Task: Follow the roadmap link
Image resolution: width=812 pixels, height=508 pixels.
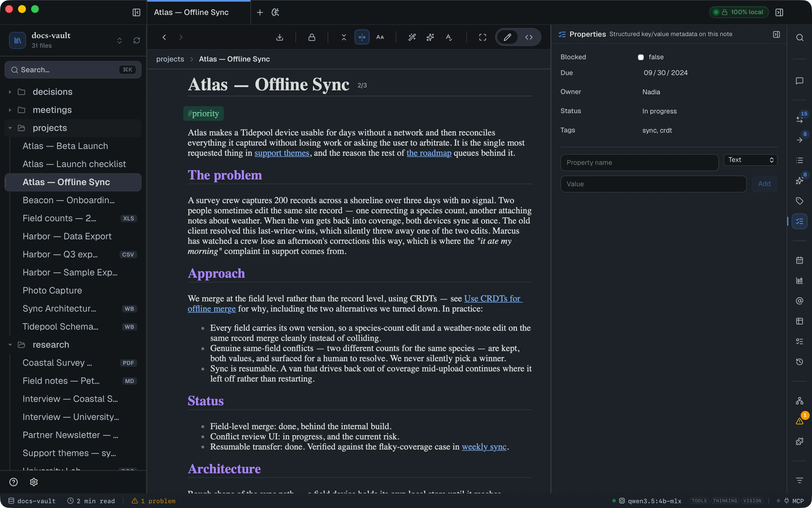Action: pos(429,153)
